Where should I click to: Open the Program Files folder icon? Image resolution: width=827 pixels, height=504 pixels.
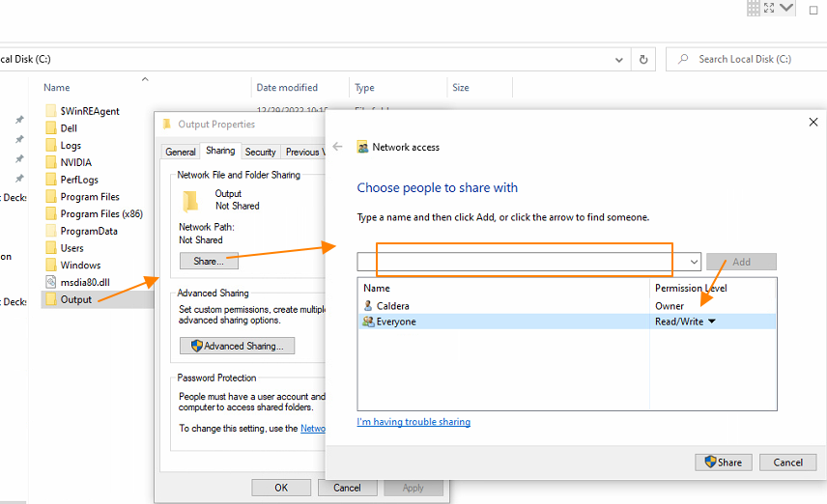[x=51, y=197]
